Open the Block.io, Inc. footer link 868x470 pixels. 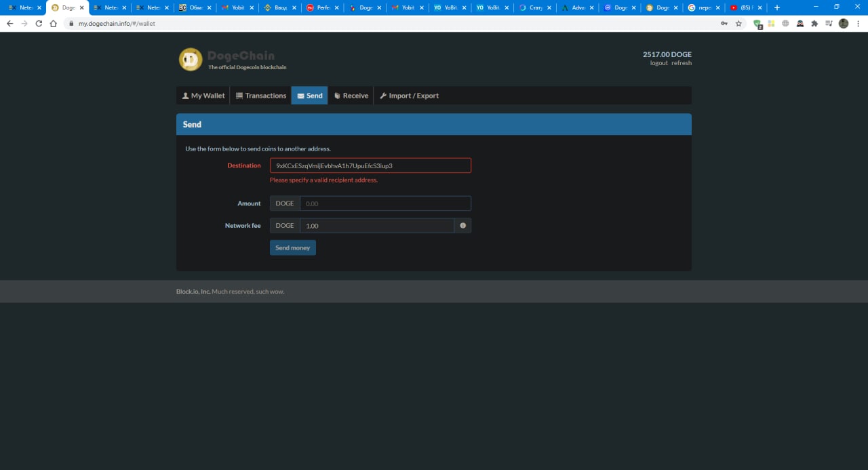click(x=193, y=292)
